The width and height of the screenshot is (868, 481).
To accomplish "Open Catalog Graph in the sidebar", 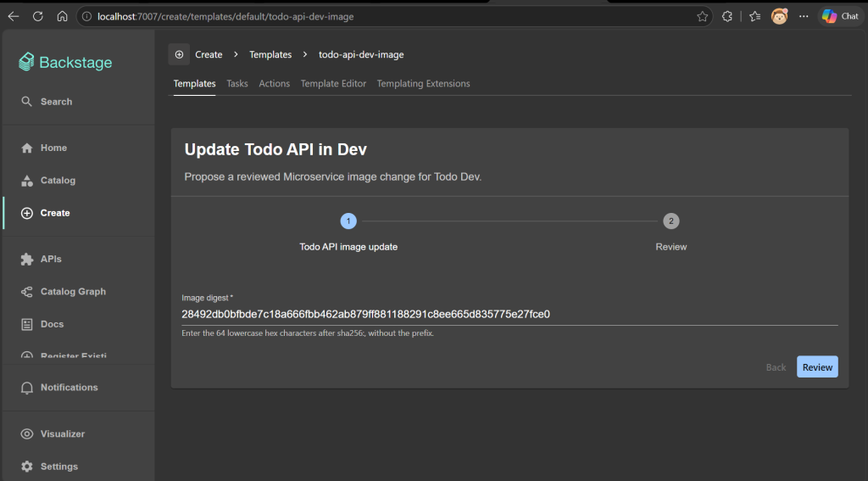I will click(x=78, y=292).
